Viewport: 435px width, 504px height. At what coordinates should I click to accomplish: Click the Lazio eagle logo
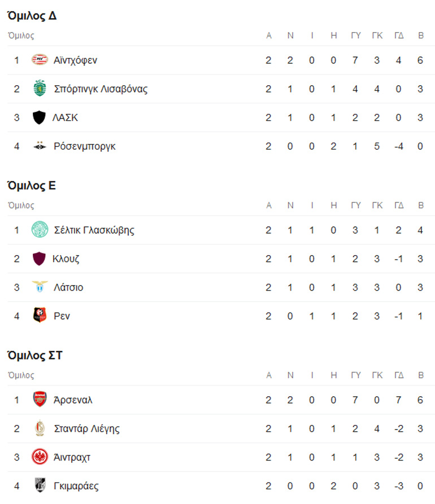coord(40,287)
